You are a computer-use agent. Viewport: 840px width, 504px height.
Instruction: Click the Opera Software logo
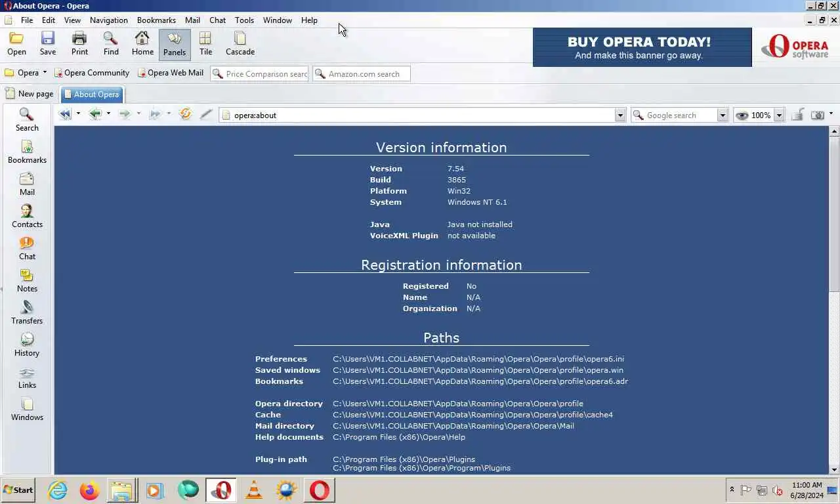[x=795, y=47]
